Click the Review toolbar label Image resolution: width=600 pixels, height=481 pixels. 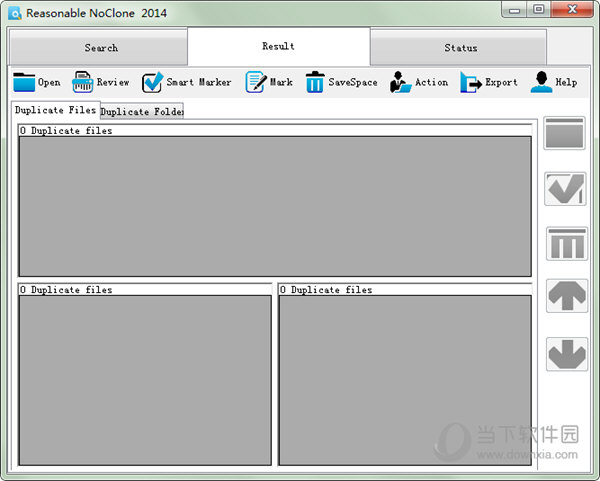[113, 82]
